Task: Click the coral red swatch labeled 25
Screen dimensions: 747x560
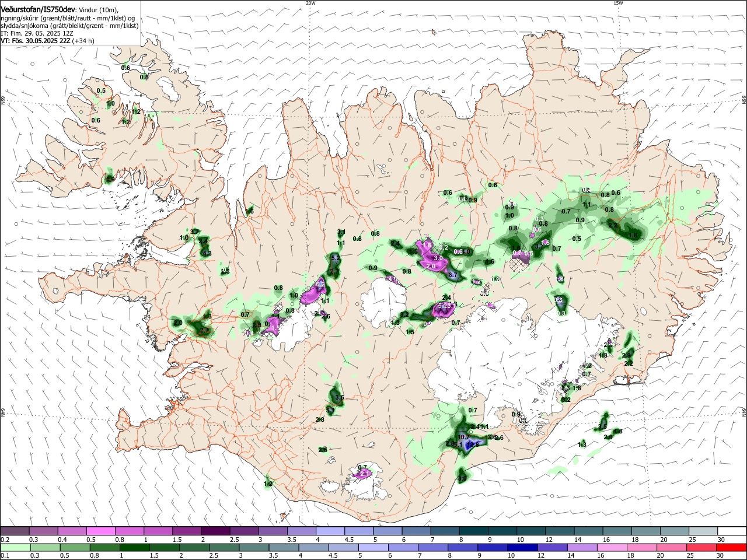Action: pyautogui.click(x=702, y=547)
